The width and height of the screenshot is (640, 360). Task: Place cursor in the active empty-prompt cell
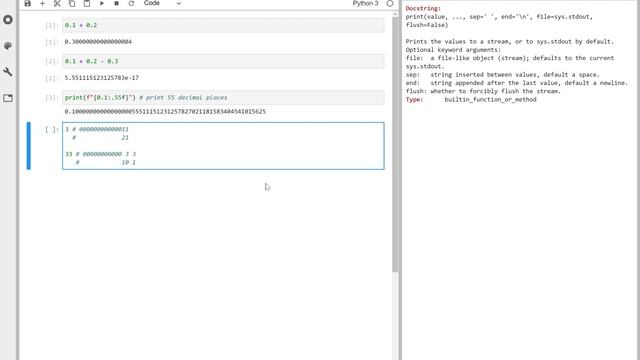(223, 146)
